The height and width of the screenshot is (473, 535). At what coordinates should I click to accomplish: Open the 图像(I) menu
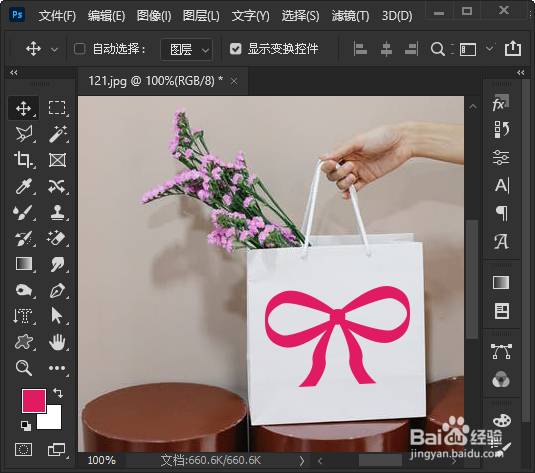click(154, 16)
